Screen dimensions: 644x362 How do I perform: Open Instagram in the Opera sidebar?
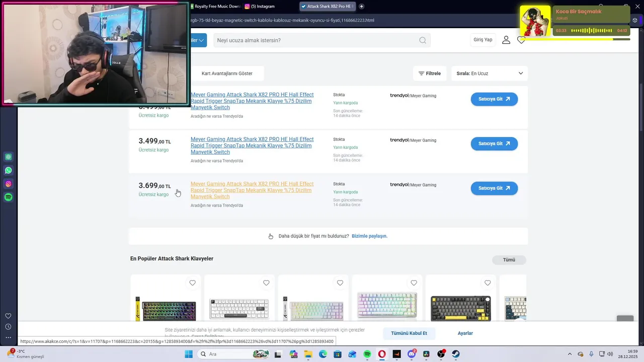[9, 184]
